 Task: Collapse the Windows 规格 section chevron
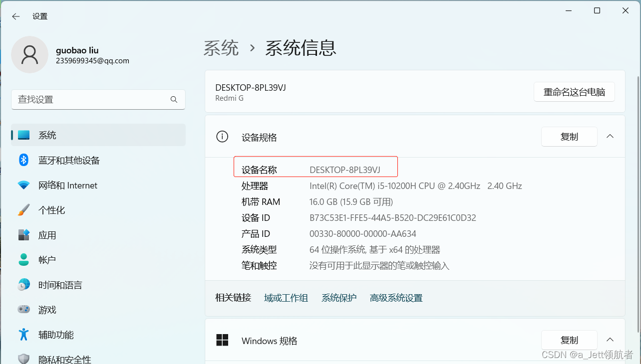pyautogui.click(x=610, y=340)
